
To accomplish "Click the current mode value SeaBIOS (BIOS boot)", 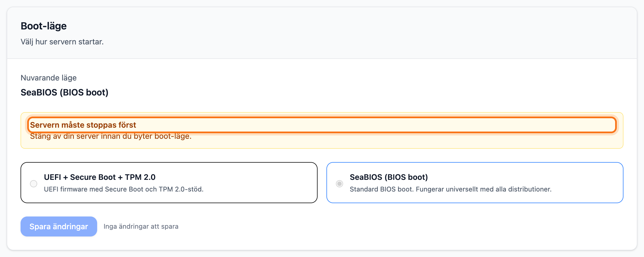I will pos(64,92).
